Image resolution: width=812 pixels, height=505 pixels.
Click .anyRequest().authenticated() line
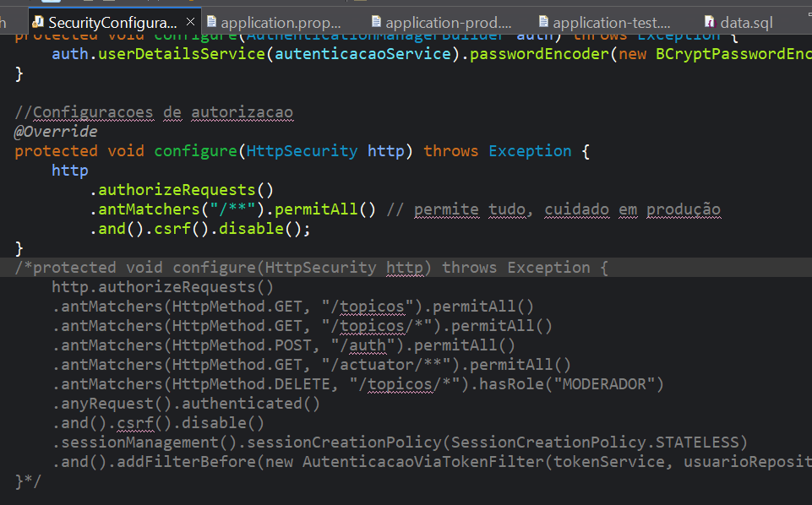(186, 404)
